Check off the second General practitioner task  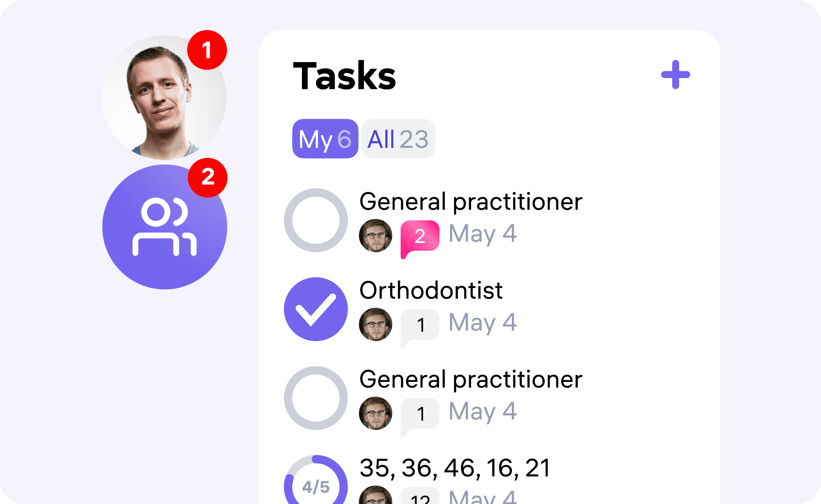pyautogui.click(x=316, y=398)
